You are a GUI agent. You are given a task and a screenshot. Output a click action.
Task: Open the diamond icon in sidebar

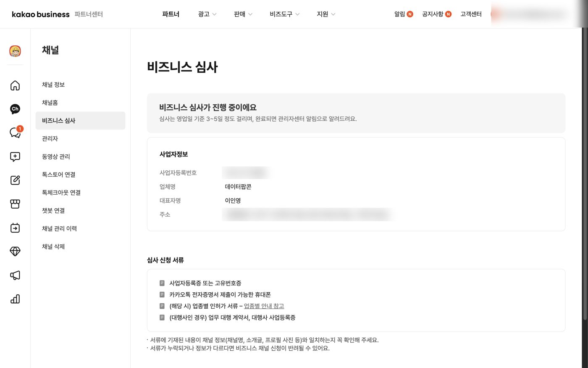pos(15,252)
